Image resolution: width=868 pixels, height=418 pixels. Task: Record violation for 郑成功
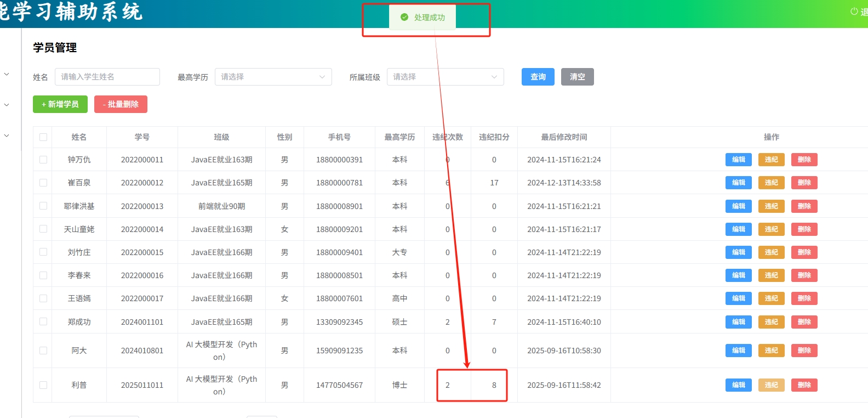pyautogui.click(x=772, y=322)
